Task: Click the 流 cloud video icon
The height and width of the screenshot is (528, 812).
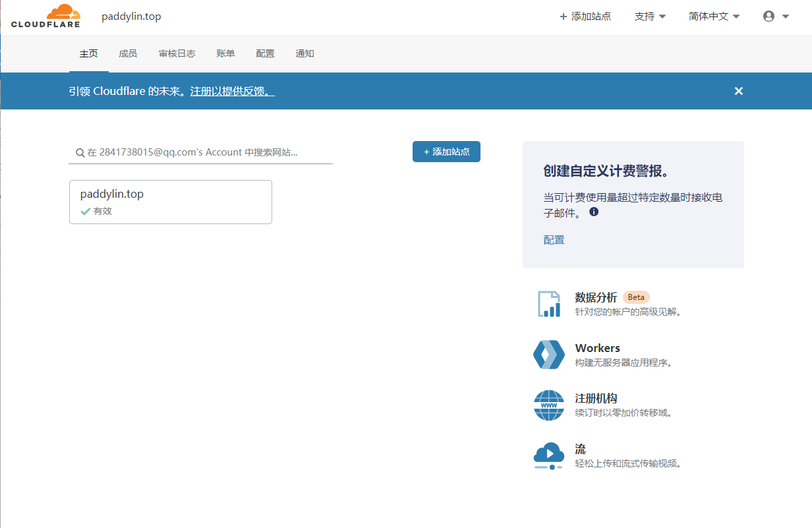Action: (549, 456)
